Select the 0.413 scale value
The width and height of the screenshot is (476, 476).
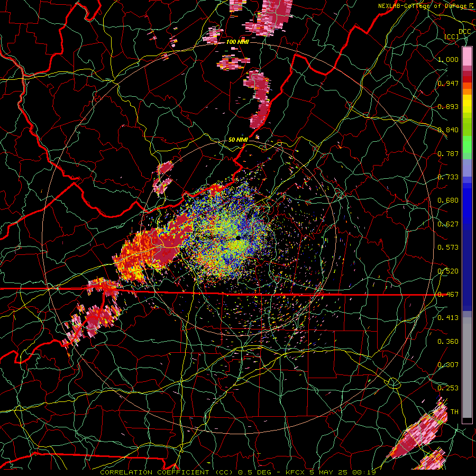point(448,318)
